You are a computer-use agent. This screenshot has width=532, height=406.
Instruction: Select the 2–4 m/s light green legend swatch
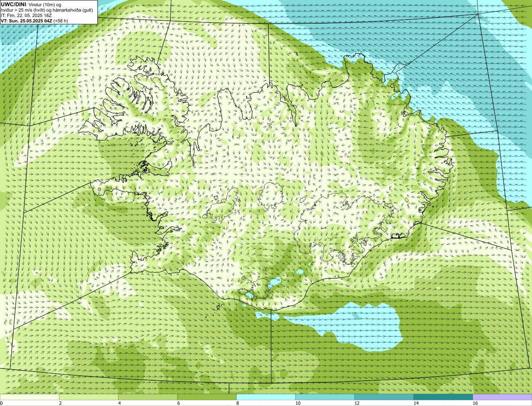coord(89,397)
